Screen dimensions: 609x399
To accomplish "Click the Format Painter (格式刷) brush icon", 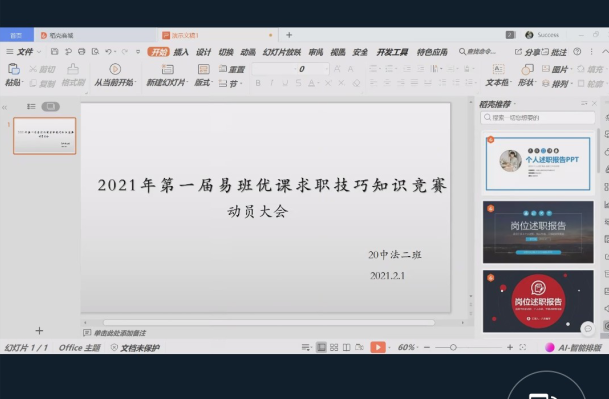I will coord(73,69).
